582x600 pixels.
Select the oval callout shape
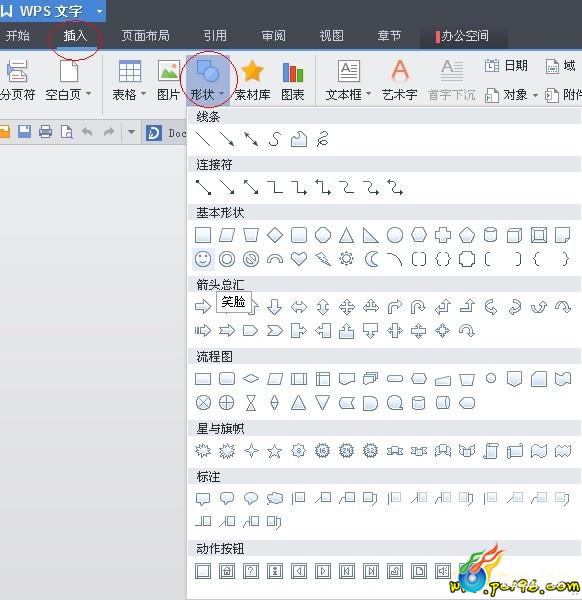click(251, 498)
